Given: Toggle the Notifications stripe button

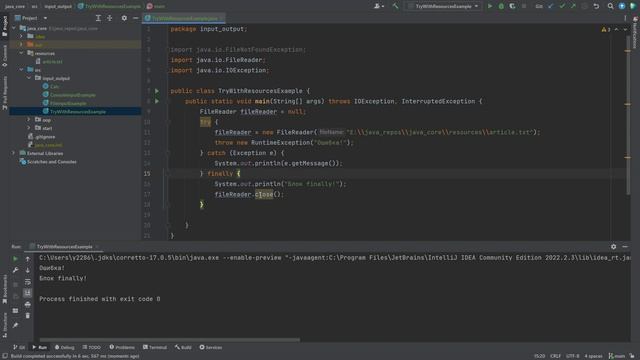Looking at the screenshot, I should pos(635,33).
